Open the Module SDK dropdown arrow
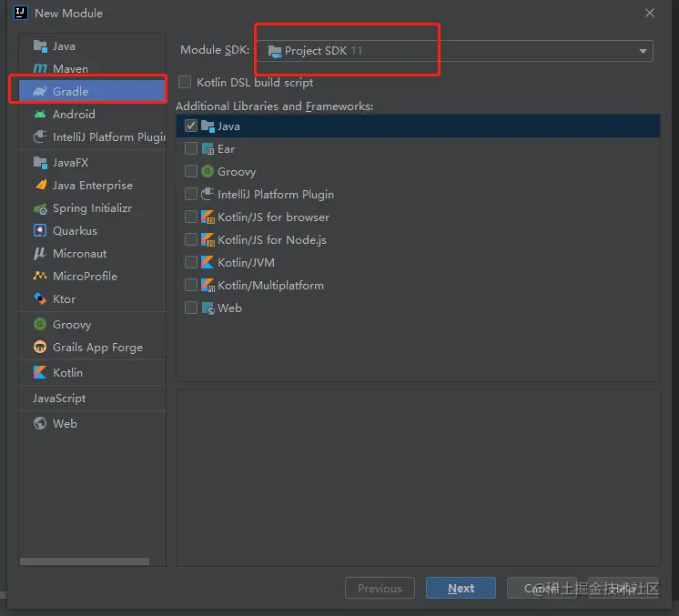The height and width of the screenshot is (616, 679). [644, 51]
